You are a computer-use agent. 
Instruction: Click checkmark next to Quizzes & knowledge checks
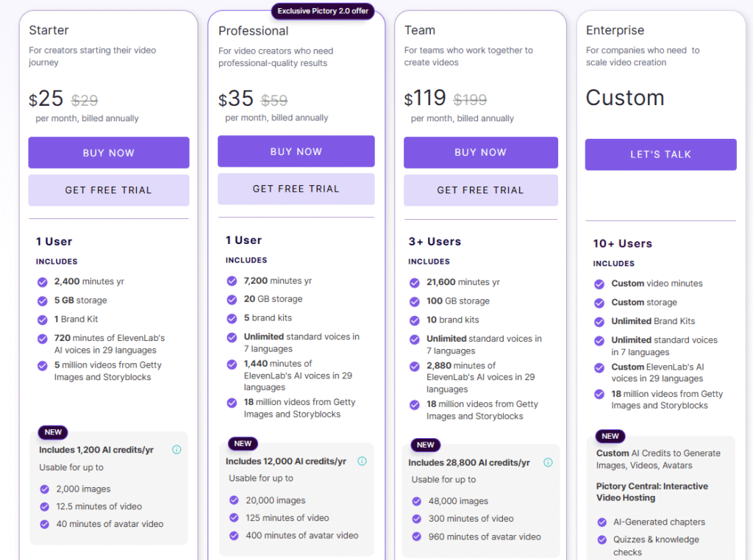tap(602, 540)
